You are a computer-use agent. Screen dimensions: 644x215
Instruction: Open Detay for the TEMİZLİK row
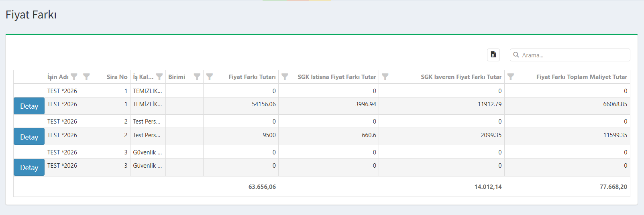point(29,106)
